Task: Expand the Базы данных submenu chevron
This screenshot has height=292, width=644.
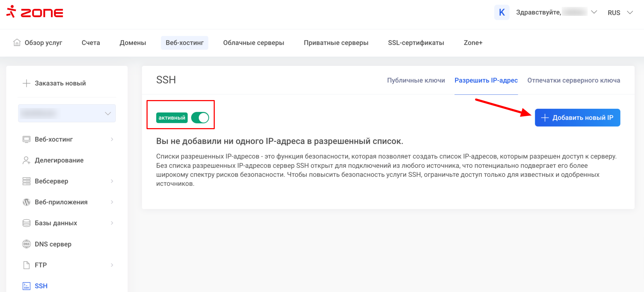Action: pos(112,223)
